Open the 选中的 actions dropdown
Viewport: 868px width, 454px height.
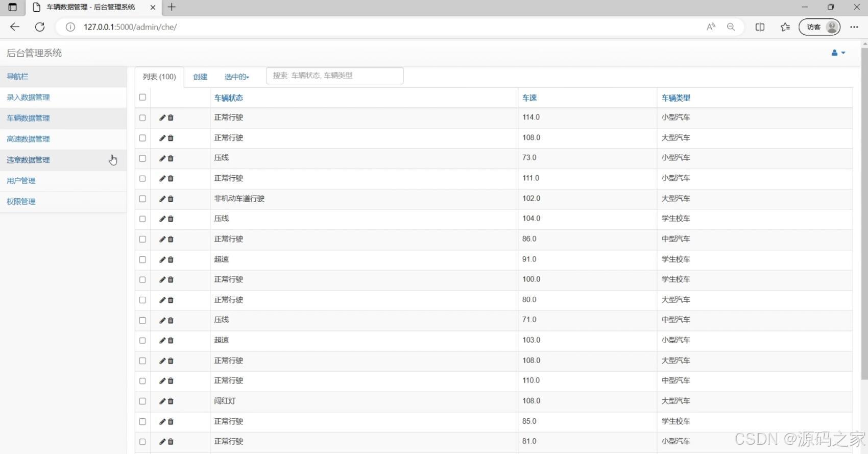pos(237,77)
